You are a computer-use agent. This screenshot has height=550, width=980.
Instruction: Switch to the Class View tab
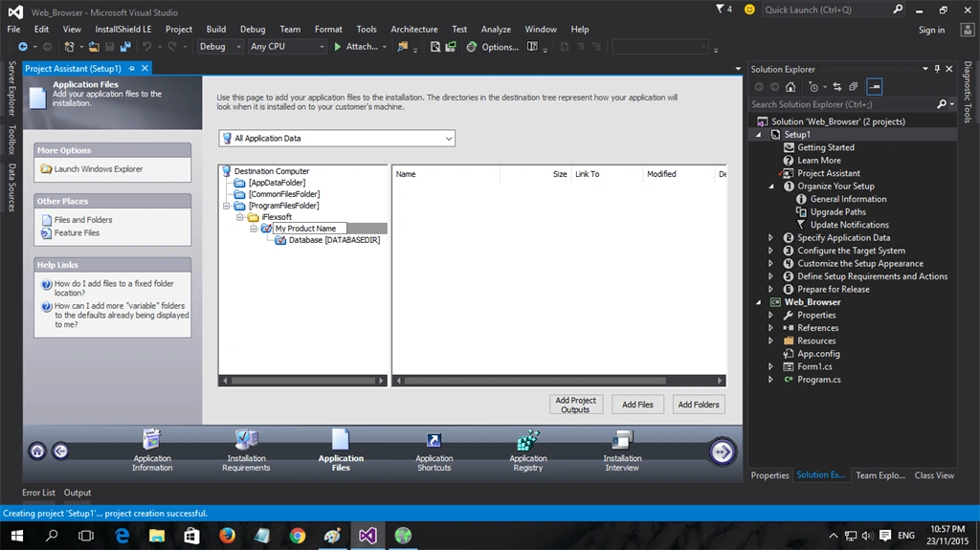point(934,475)
